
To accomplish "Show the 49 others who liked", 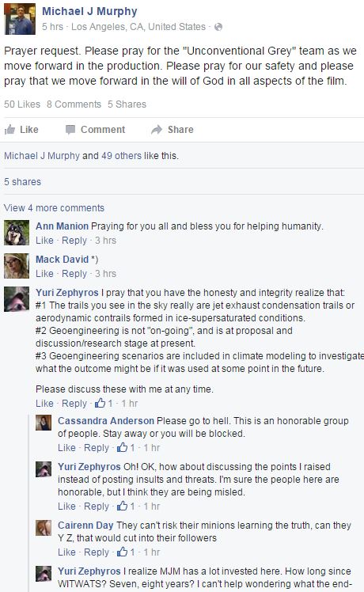I will pos(121,156).
